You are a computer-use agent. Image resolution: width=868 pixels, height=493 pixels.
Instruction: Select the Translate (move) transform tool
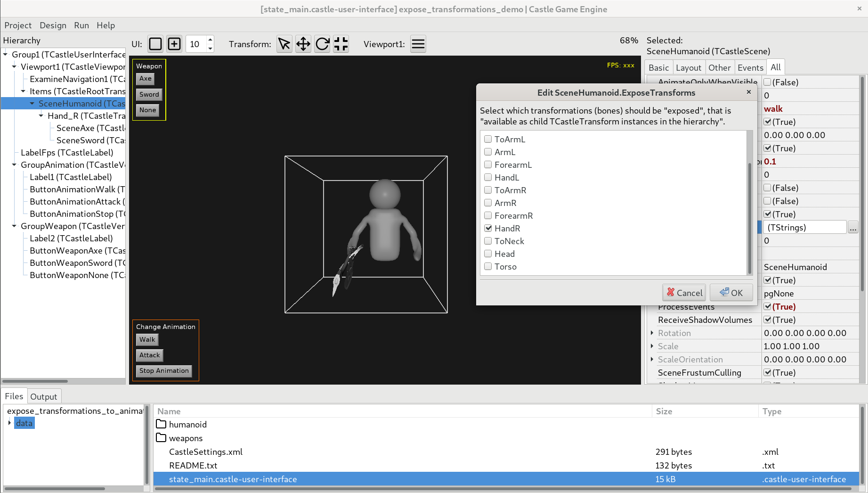coord(303,44)
